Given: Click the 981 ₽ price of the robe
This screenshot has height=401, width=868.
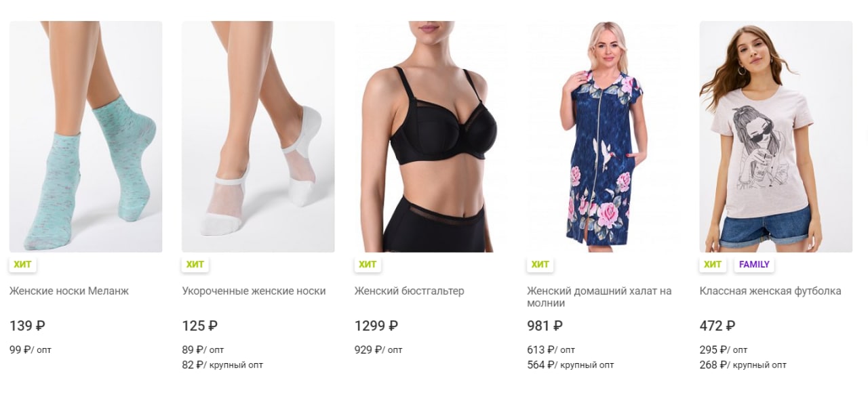Looking at the screenshot, I should pos(545,326).
